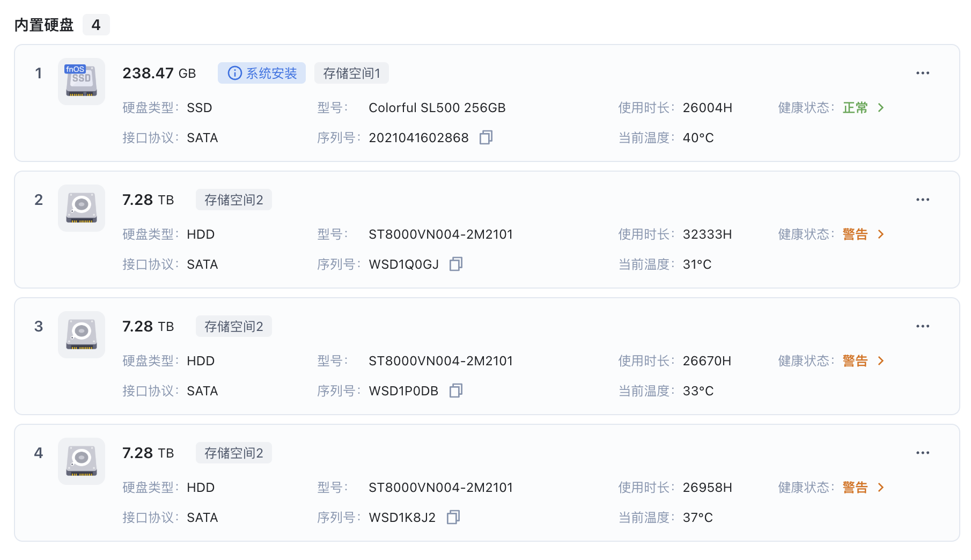Viewport: 971px width, 560px height.
Task: Copy serial number WSD1Q0GJ
Action: pyautogui.click(x=456, y=264)
